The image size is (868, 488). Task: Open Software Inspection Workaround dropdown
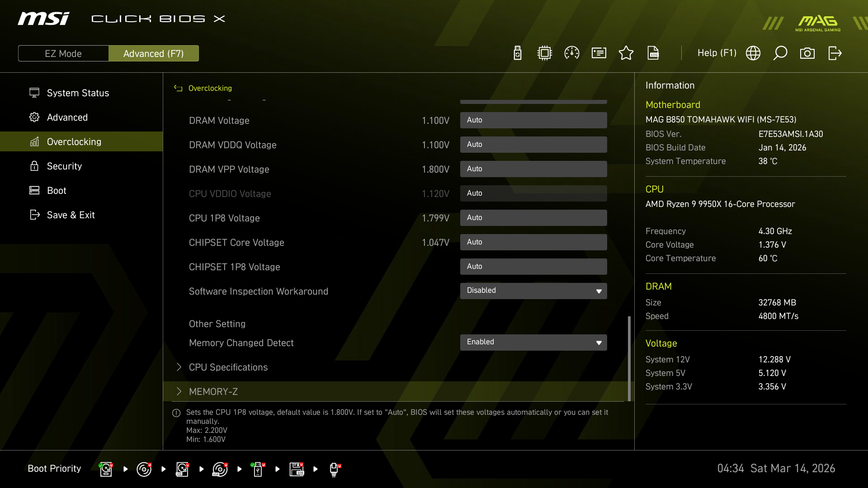coord(533,291)
